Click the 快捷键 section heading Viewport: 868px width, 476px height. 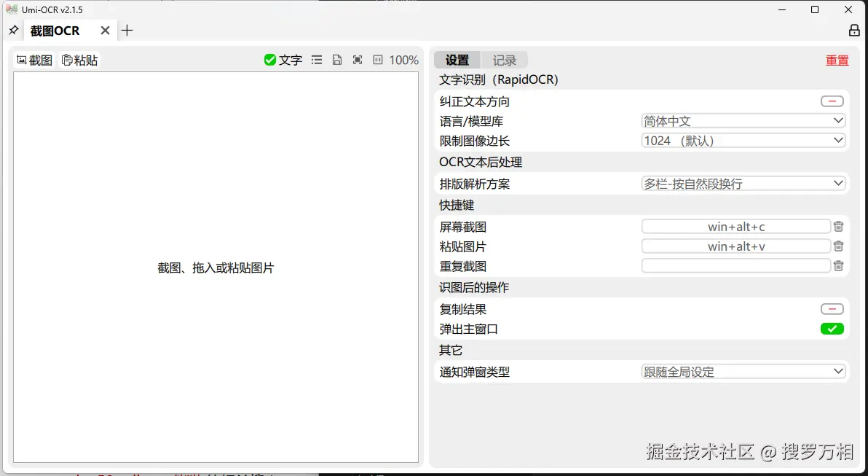click(457, 205)
